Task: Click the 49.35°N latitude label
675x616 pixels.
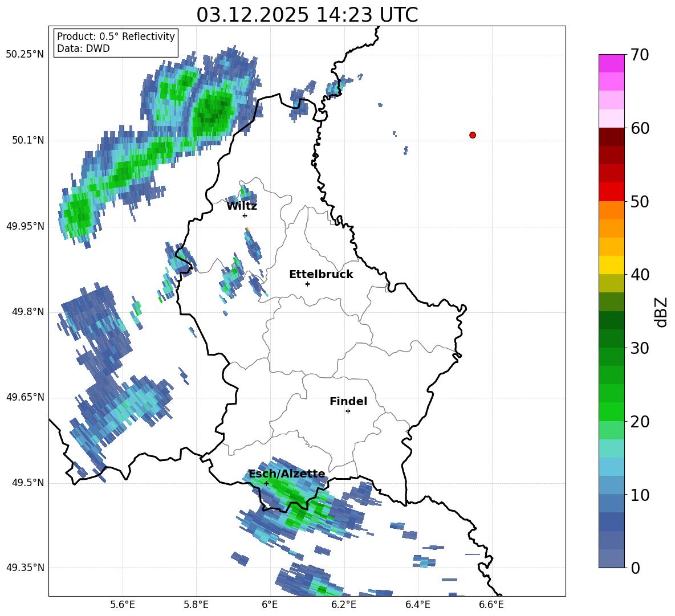Action: pos(25,568)
